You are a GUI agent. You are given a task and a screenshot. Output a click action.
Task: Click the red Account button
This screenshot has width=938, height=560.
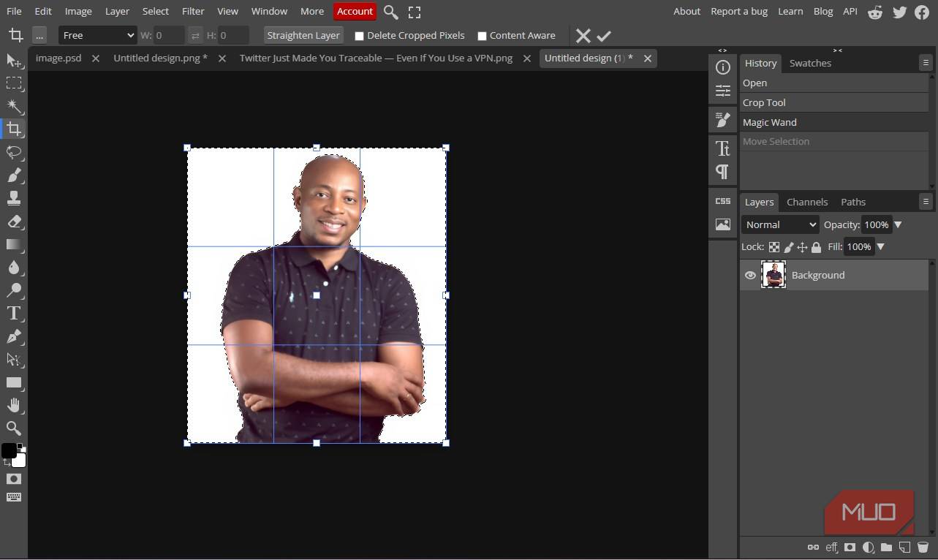[x=355, y=11]
